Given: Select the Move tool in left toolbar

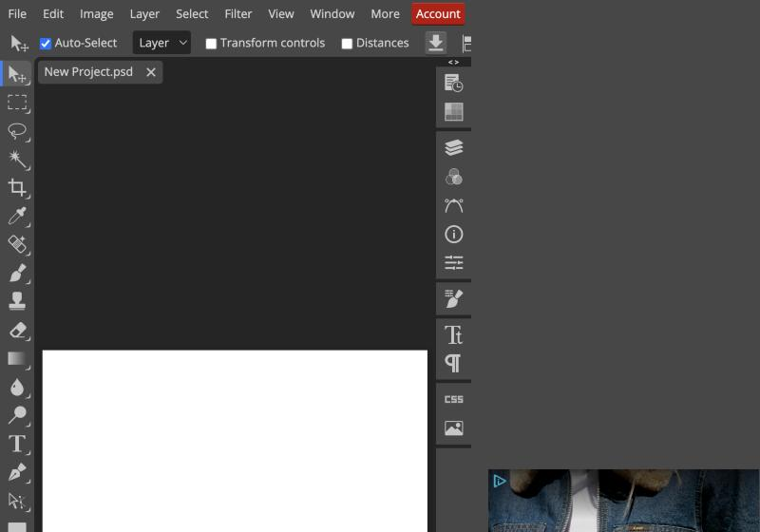Looking at the screenshot, I should pos(17,74).
